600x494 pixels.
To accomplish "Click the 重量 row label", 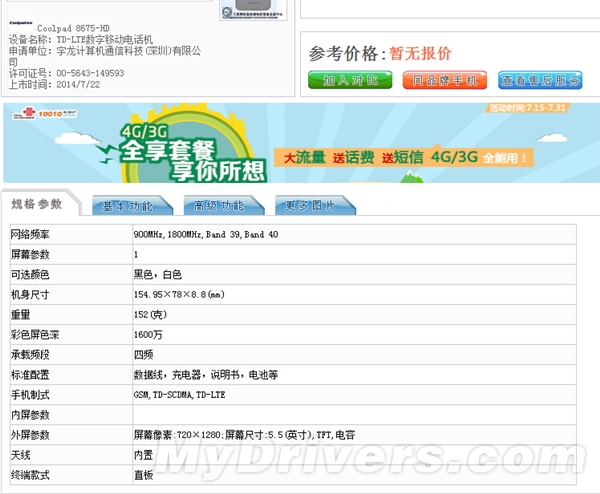I will pos(21,315).
